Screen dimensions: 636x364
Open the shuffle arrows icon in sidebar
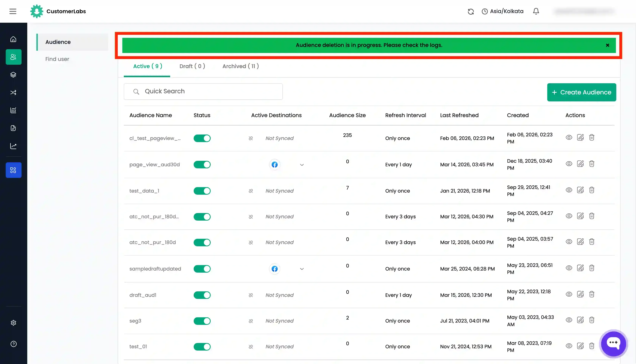point(13,93)
